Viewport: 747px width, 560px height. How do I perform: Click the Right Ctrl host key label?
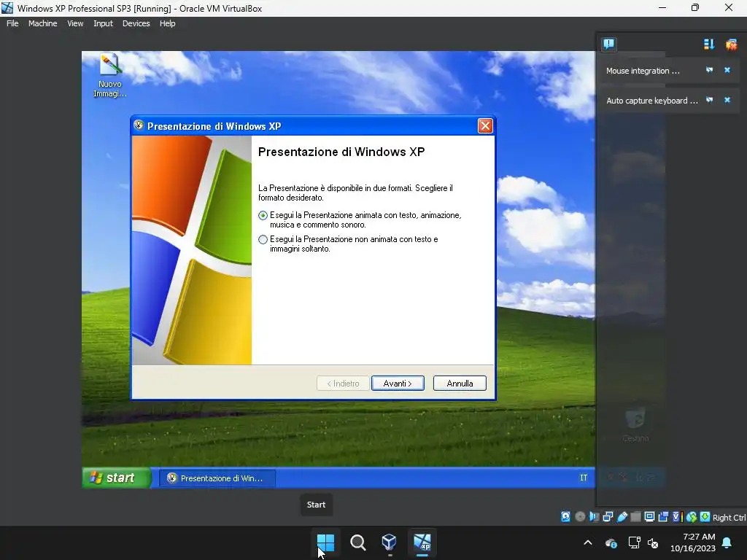(x=729, y=518)
